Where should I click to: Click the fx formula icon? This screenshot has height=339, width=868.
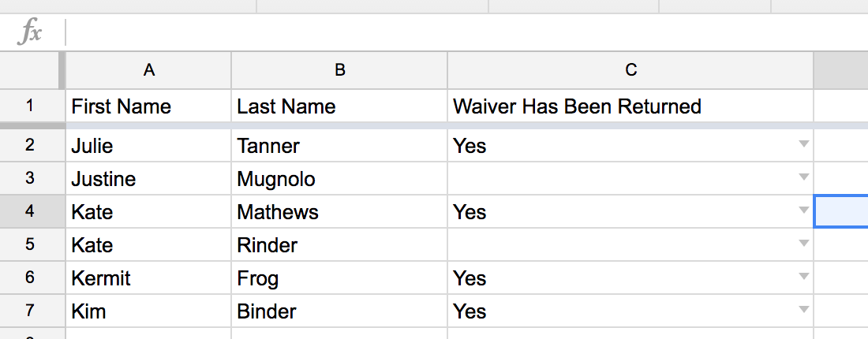[x=29, y=32]
